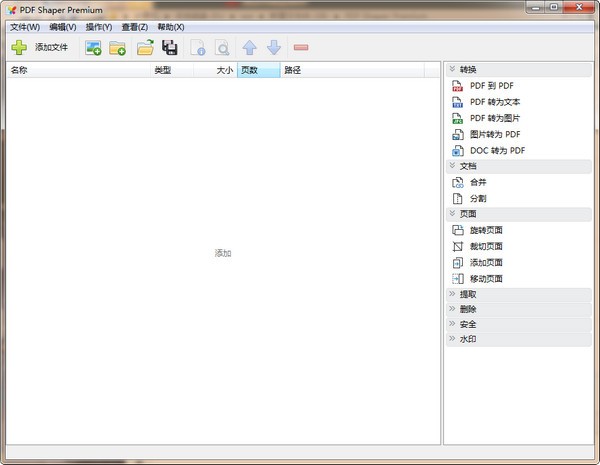The height and width of the screenshot is (465, 600).
Task: Click the green plus 添加文件 button
Action: (x=40, y=48)
